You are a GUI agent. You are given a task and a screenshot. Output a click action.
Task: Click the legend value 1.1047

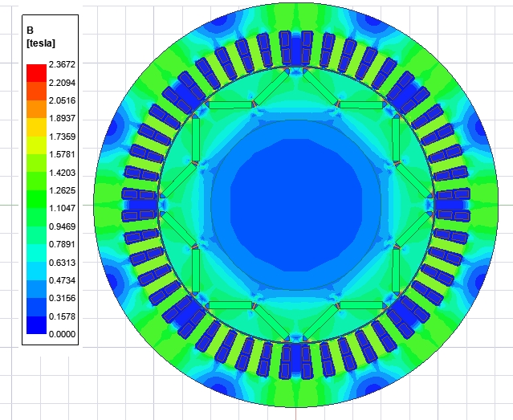tap(62, 208)
